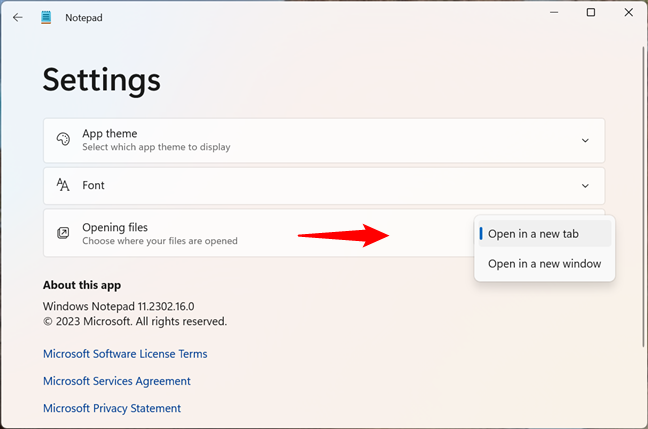648x429 pixels.
Task: Click the Opening files label
Action: (x=115, y=227)
